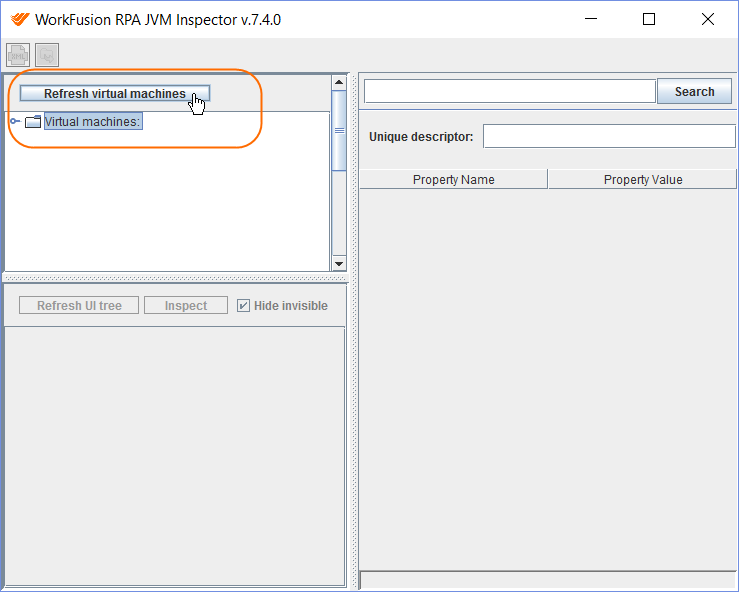Click the XML export toolbar icon
The image size is (739, 592).
[x=18, y=55]
